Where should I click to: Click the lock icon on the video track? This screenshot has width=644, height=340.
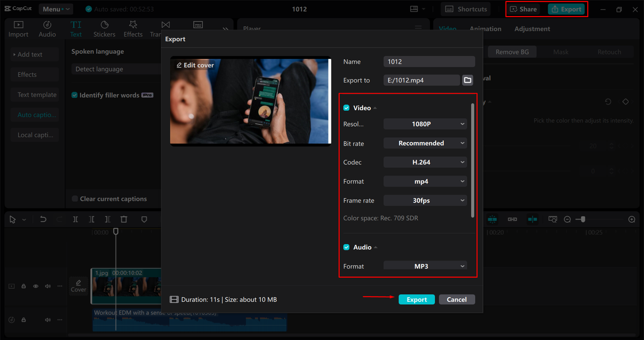(x=24, y=286)
